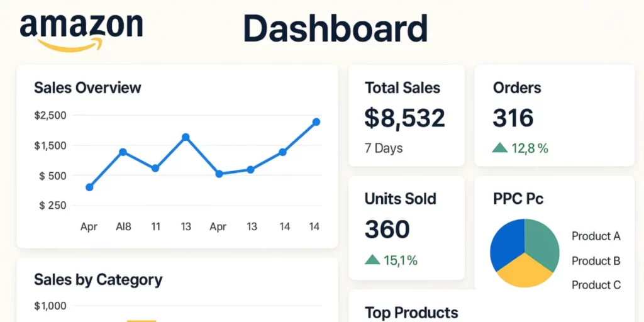Open the Units Sold 360 card

point(407,228)
